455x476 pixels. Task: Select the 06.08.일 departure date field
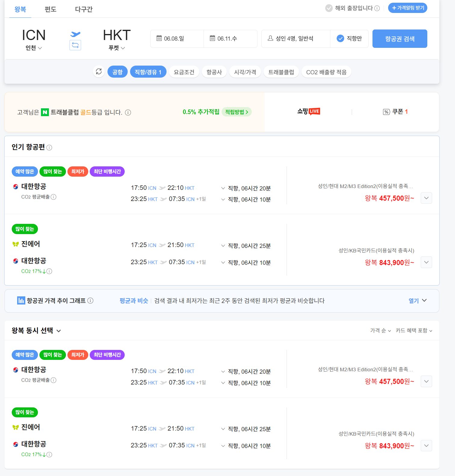(177, 39)
